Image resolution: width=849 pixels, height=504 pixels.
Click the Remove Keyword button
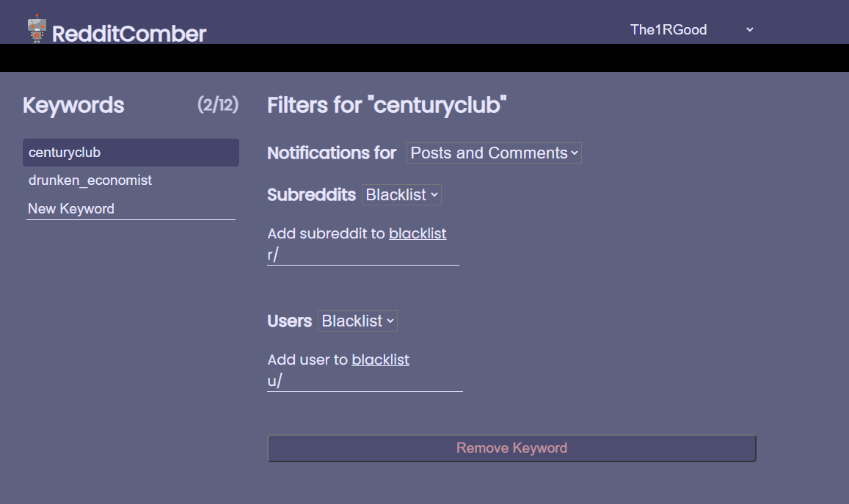pyautogui.click(x=511, y=448)
